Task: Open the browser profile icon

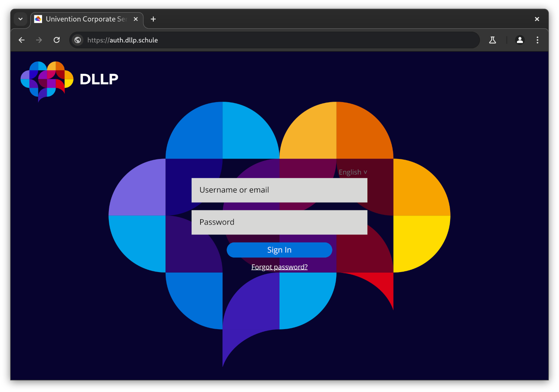Action: 519,40
